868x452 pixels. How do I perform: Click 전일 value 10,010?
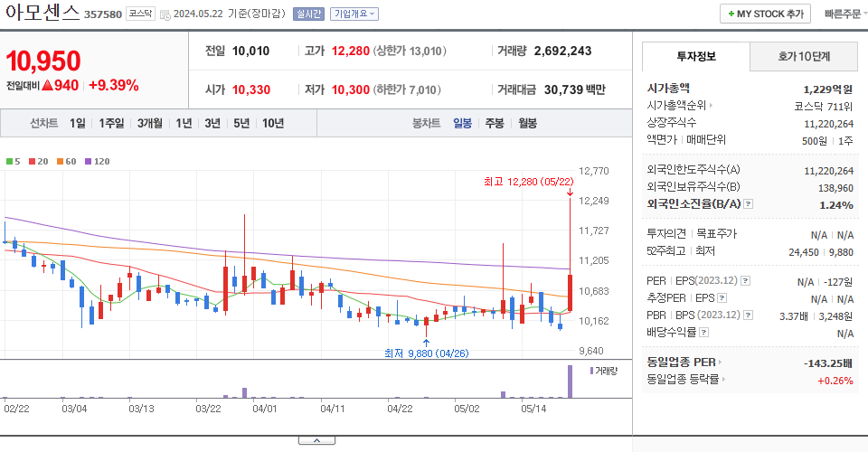coord(250,51)
